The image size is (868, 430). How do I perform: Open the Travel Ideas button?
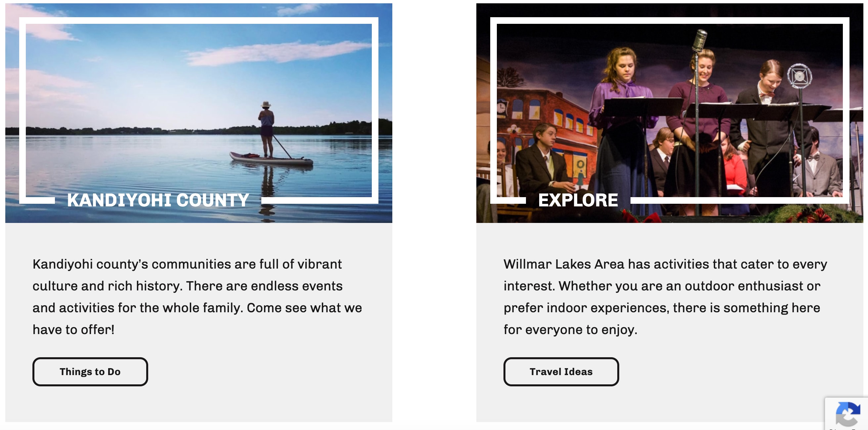(x=561, y=371)
